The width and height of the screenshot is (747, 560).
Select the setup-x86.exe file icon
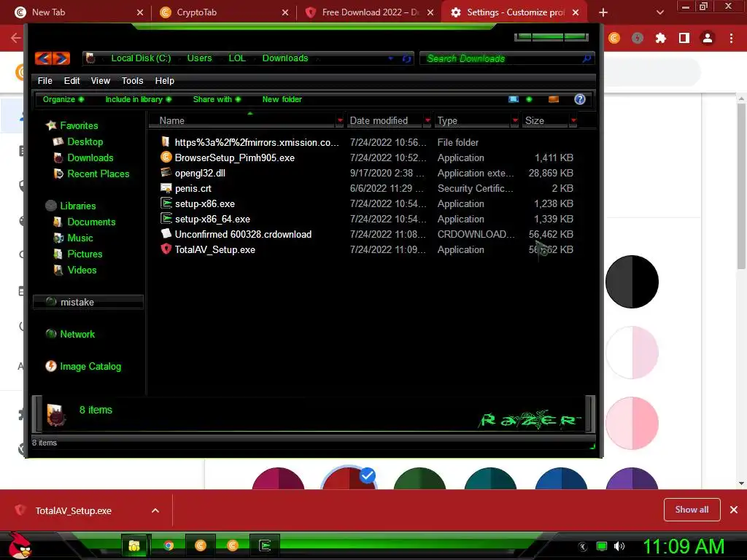pos(166,203)
